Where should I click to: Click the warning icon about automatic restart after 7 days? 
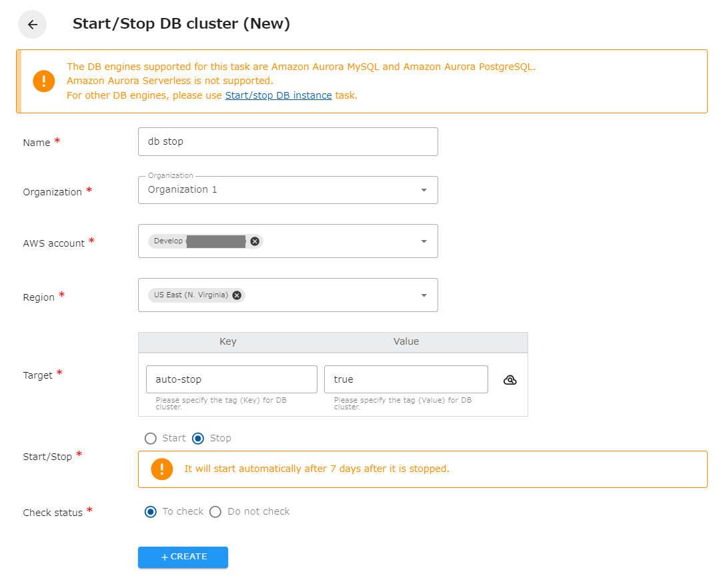click(x=161, y=469)
